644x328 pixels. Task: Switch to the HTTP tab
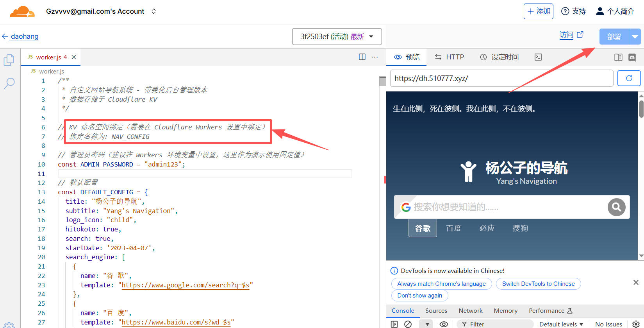click(450, 57)
